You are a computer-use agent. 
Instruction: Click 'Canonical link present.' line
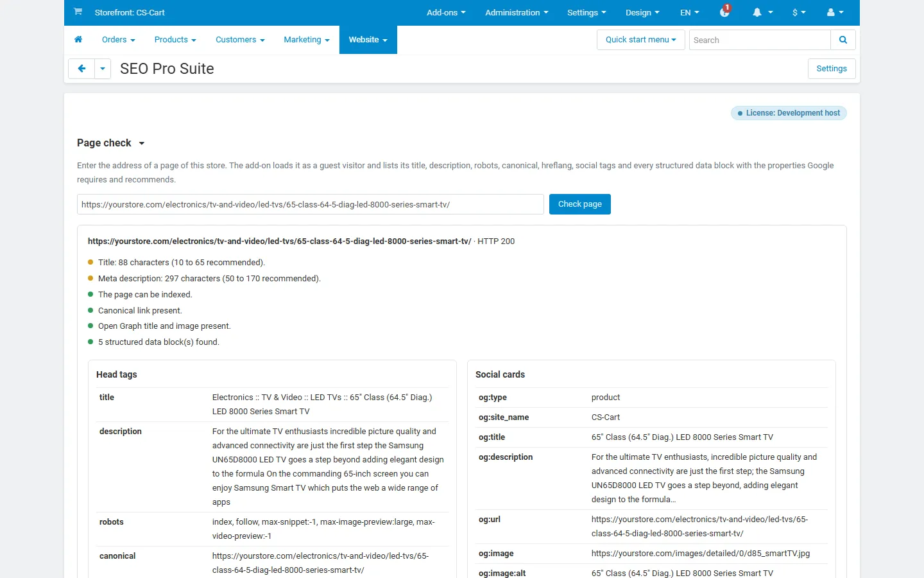pos(140,311)
